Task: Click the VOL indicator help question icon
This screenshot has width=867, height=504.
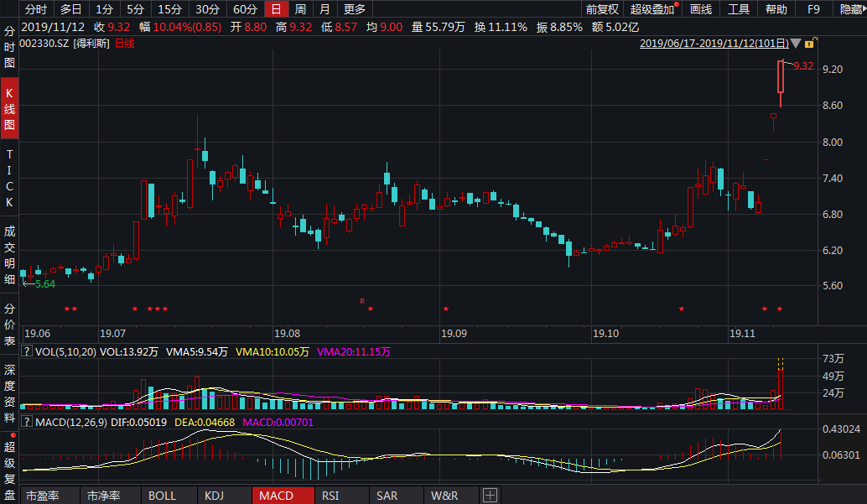Action: [x=26, y=351]
